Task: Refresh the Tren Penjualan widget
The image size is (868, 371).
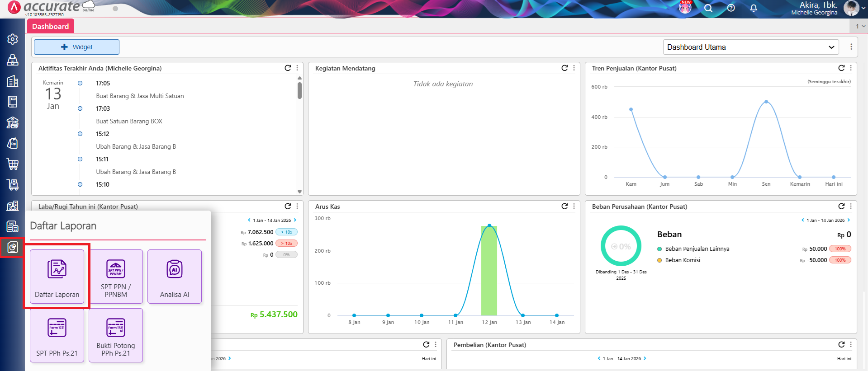Action: 841,68
